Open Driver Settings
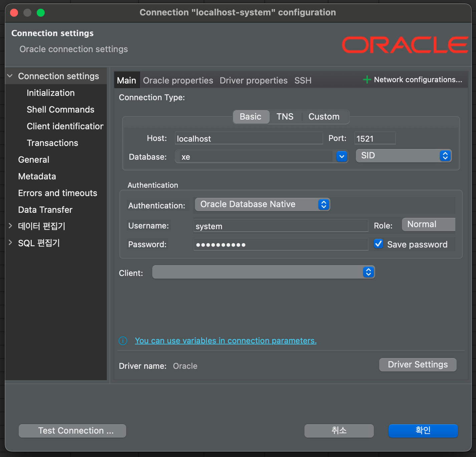This screenshot has height=457, width=476. pos(418,365)
